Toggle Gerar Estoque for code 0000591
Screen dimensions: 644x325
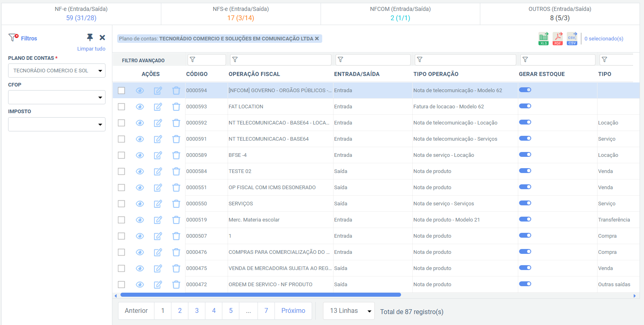tap(525, 138)
